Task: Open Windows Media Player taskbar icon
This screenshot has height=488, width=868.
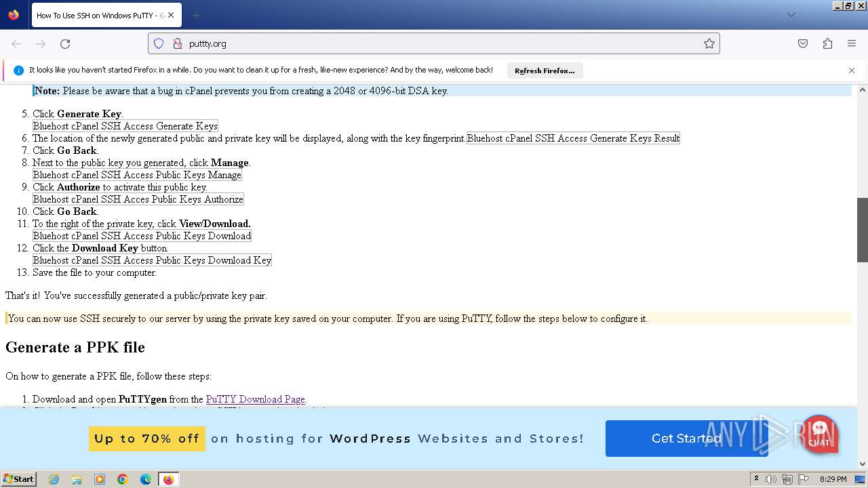Action: 100,479
